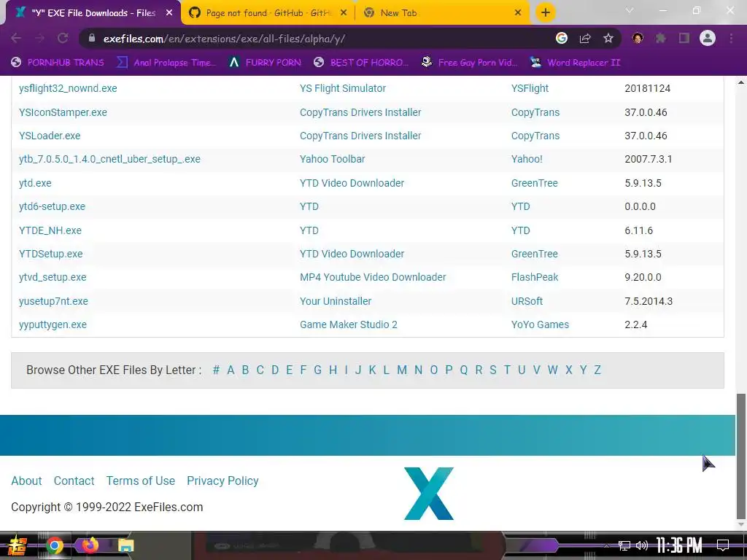Bookmark this page with star icon
747x560 pixels.
(608, 39)
